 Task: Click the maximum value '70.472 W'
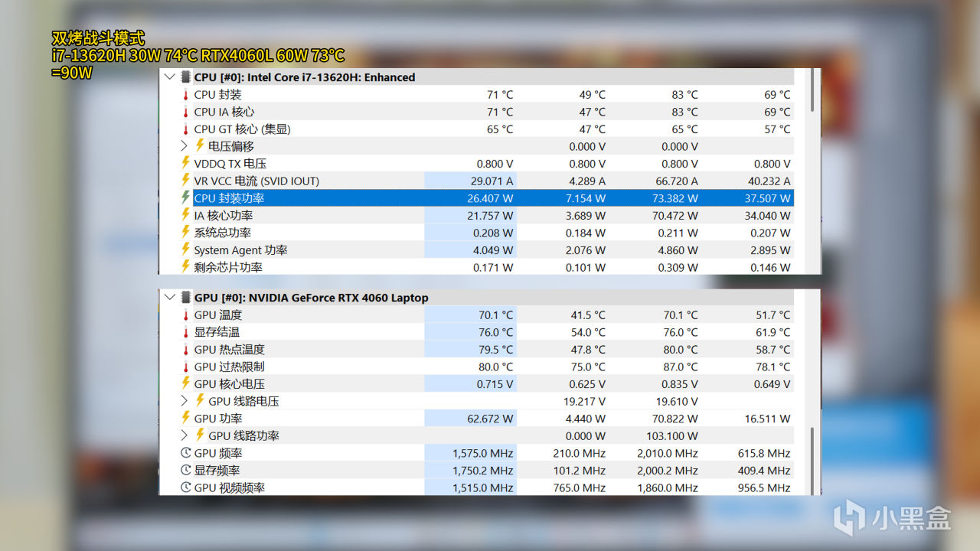tap(675, 216)
